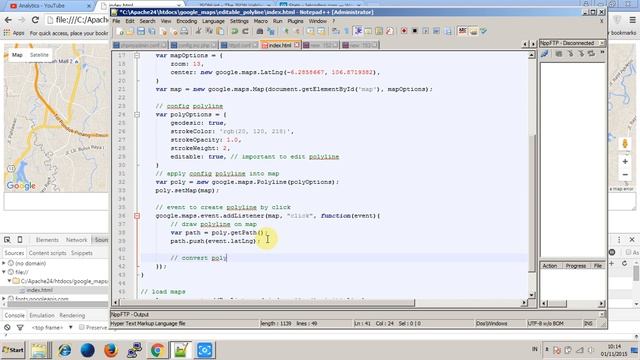This screenshot has width=640, height=360.
Task: Click the editor vertical scrollbar thumb
Action: [531, 203]
